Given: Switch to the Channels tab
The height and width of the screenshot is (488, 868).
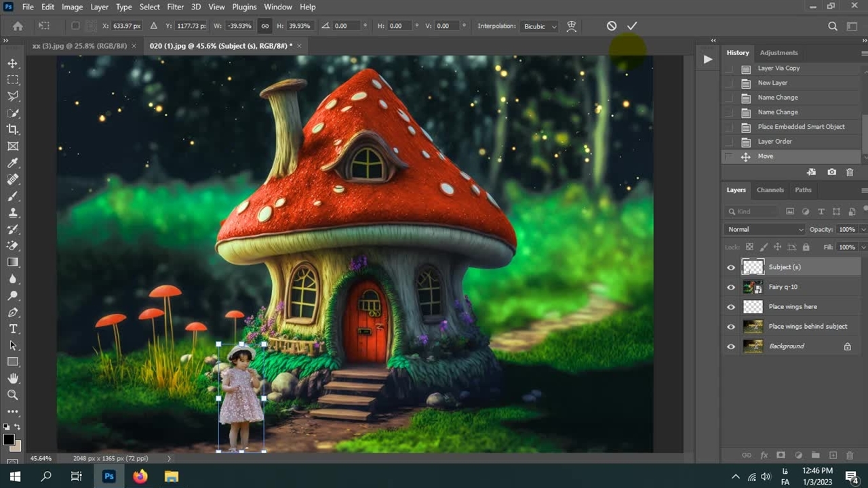Looking at the screenshot, I should tap(770, 190).
